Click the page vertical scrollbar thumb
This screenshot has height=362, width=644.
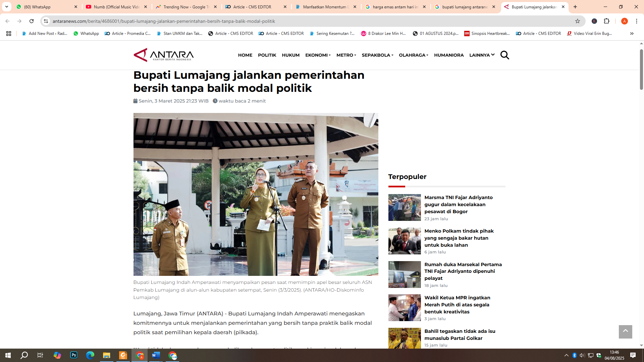point(641,69)
